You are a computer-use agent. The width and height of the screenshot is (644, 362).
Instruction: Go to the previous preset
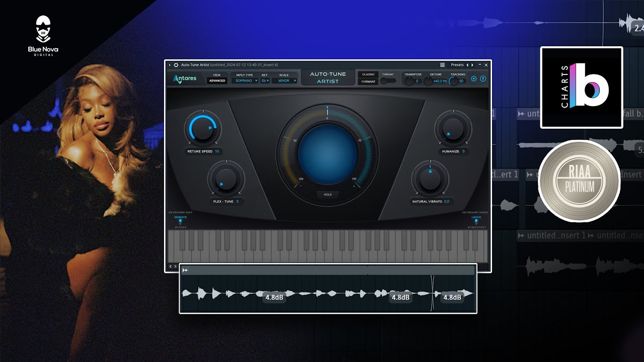click(x=467, y=65)
